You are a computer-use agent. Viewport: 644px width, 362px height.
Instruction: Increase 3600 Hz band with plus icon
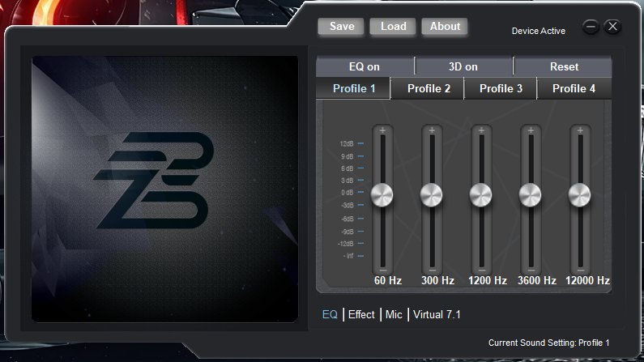coord(531,130)
